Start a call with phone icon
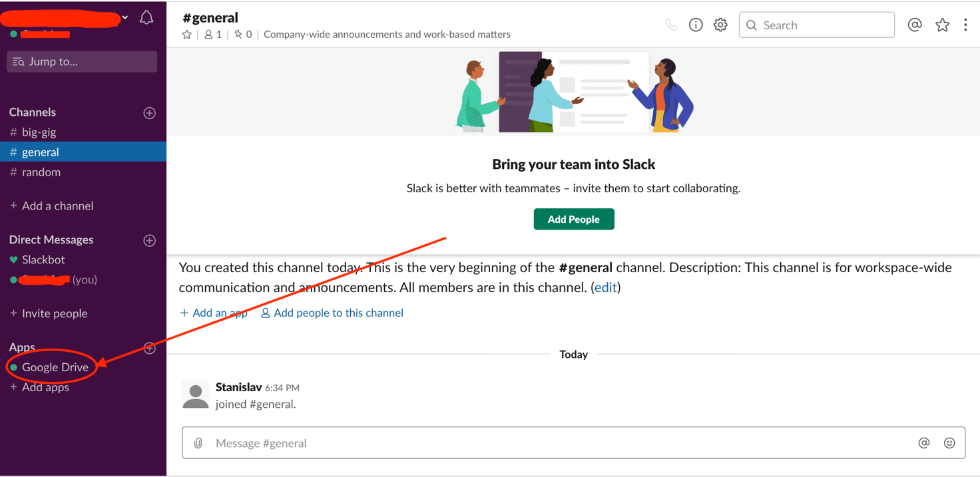Viewport: 980px width, 477px height. coord(671,25)
